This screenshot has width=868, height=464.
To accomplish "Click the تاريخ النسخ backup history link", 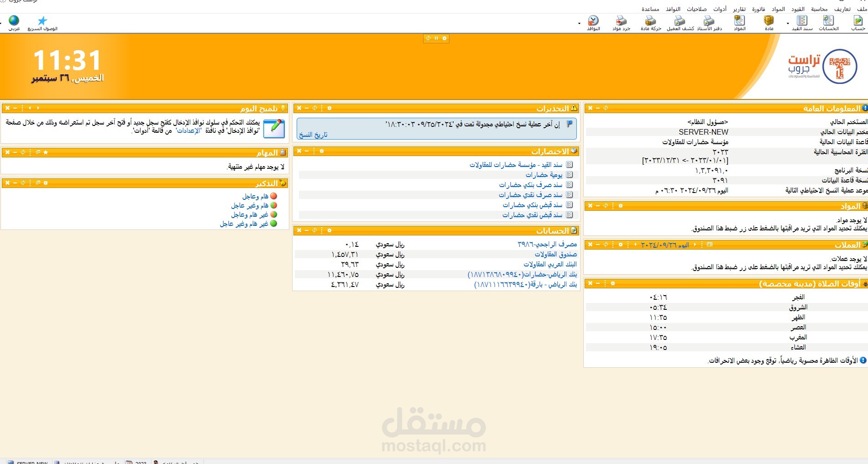I will [313, 135].
